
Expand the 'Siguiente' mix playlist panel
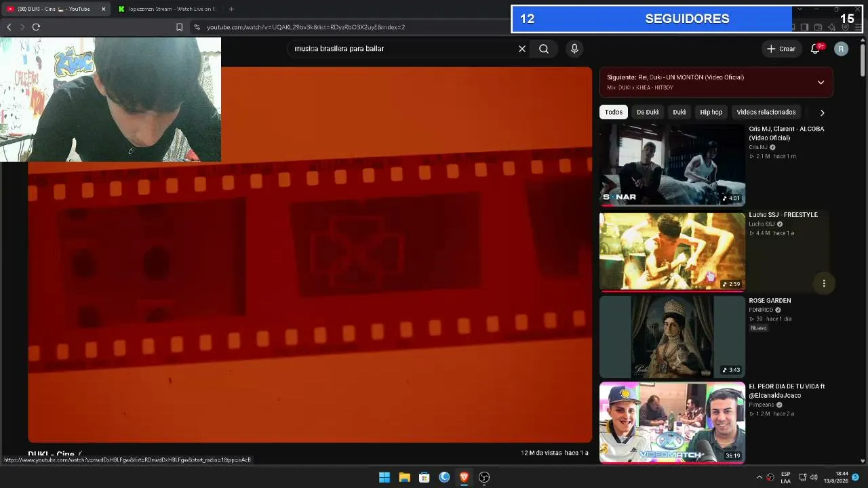(x=821, y=83)
